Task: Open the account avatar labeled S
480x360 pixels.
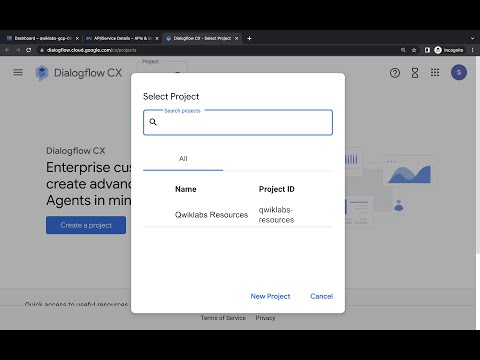Action: click(459, 72)
